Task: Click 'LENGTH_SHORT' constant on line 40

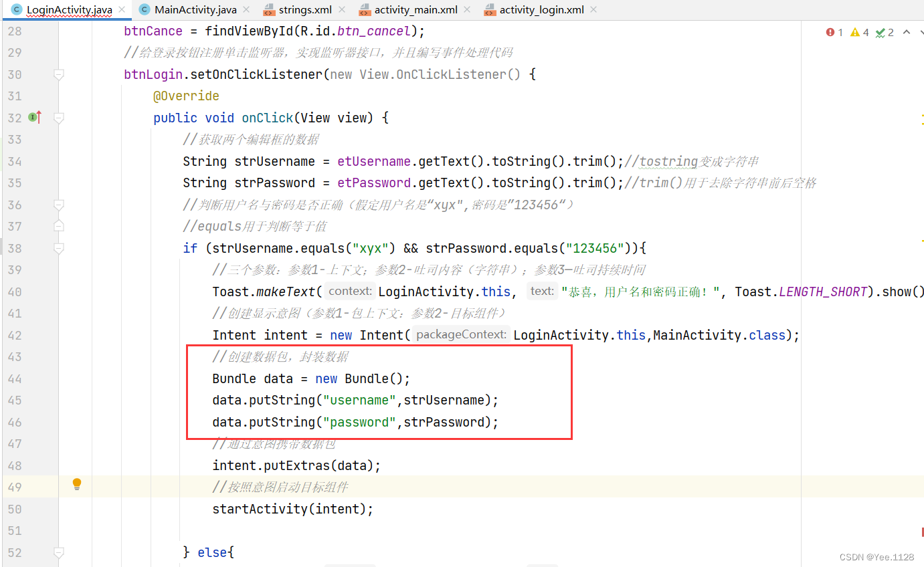Action: pos(823,292)
